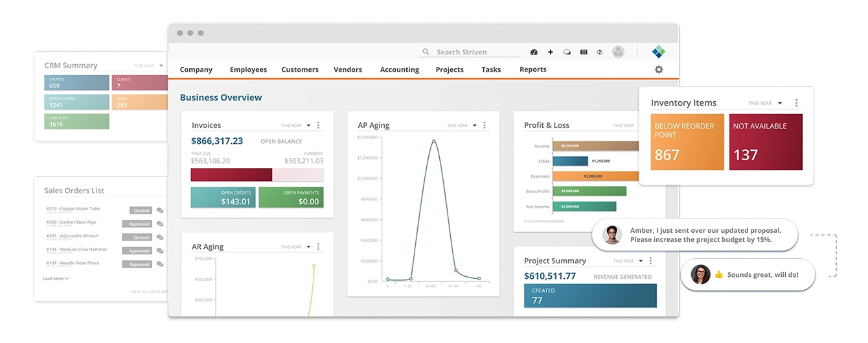Click avatar beside 'Sounds great' reply
The image size is (868, 343).
[x=700, y=274]
